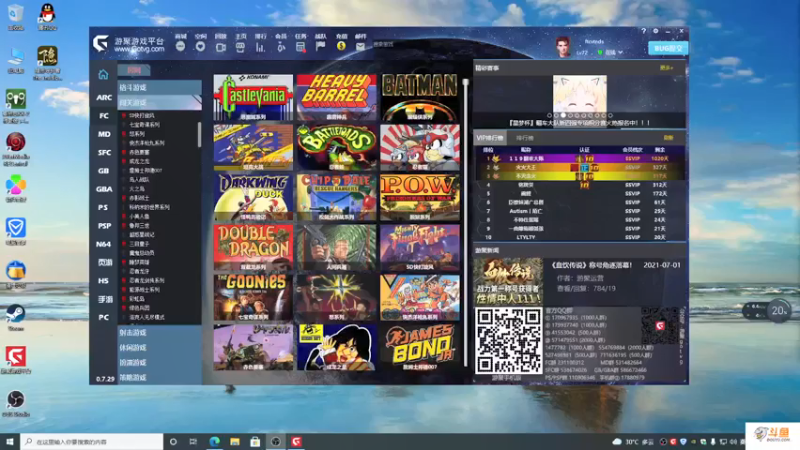Open the mall icon in the top toolbar
Viewport: 800px width, 450px height.
181,46
